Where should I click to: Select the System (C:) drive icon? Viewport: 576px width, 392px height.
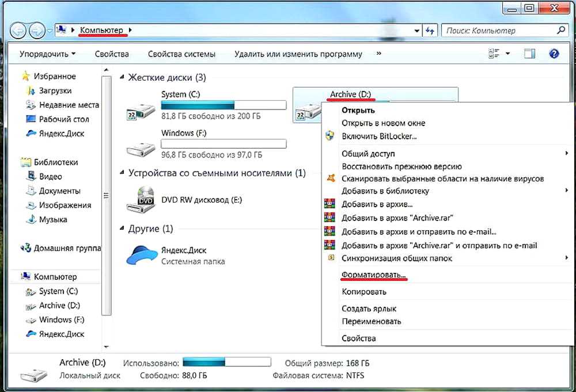tap(141, 109)
